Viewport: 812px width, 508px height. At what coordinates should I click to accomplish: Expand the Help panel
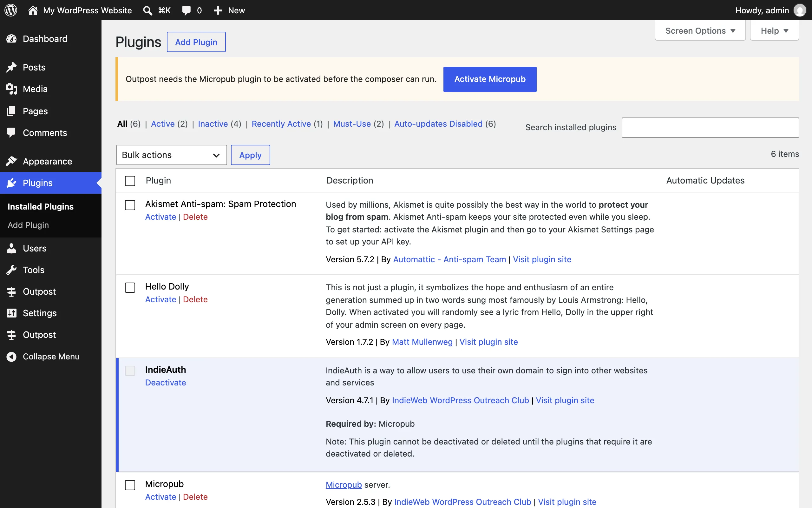pos(775,30)
